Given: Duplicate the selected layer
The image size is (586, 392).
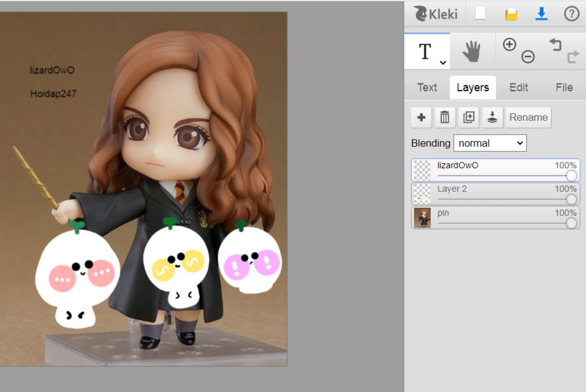Looking at the screenshot, I should tap(469, 117).
